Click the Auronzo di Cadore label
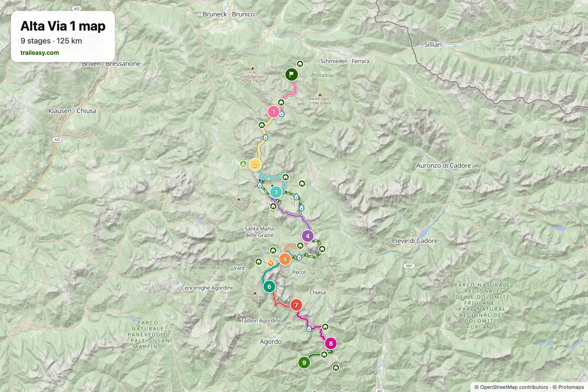Image resolution: width=588 pixels, height=392 pixels. [443, 165]
